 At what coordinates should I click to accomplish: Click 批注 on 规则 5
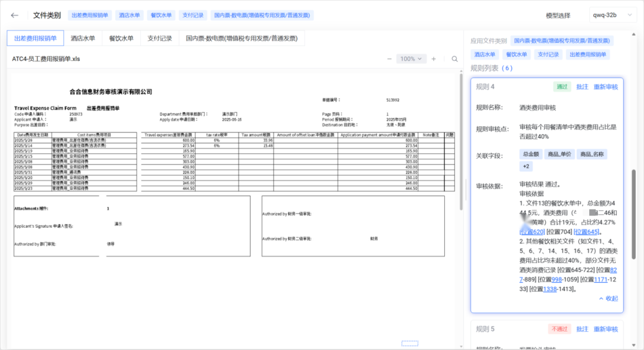coord(582,329)
